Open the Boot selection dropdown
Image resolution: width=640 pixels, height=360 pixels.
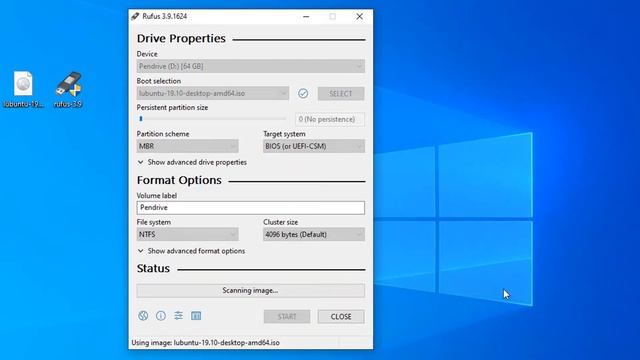(x=213, y=93)
